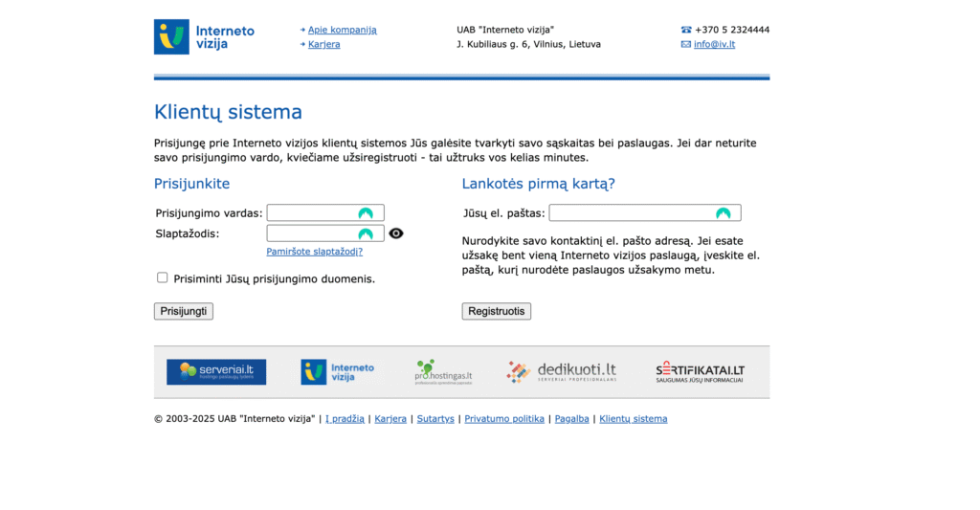
Task: Open the Į pradžią footer link
Action: click(x=345, y=419)
